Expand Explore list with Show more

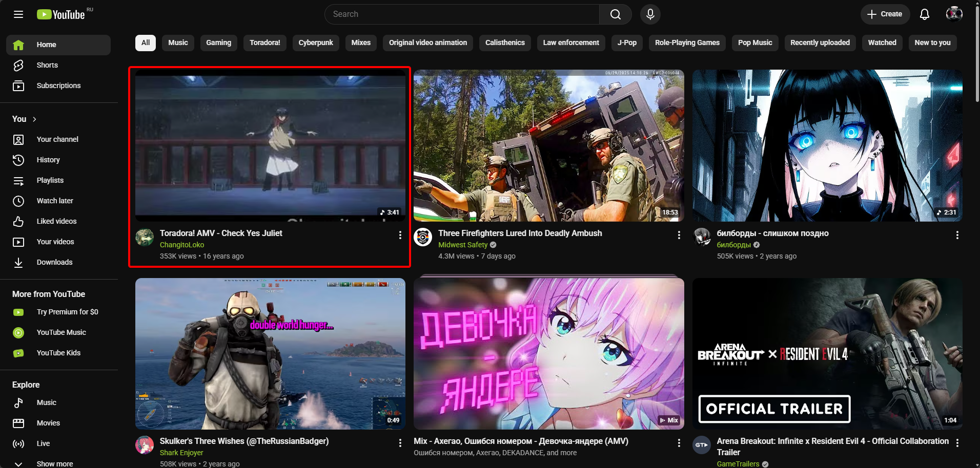(58, 463)
